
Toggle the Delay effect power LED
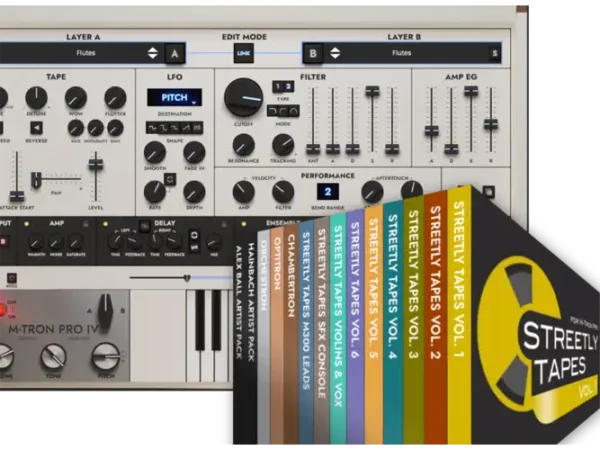pyautogui.click(x=105, y=223)
